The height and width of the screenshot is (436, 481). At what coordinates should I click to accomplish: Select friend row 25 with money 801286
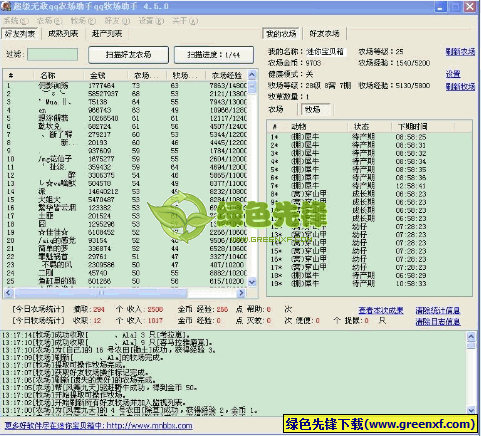pyautogui.click(x=126, y=281)
